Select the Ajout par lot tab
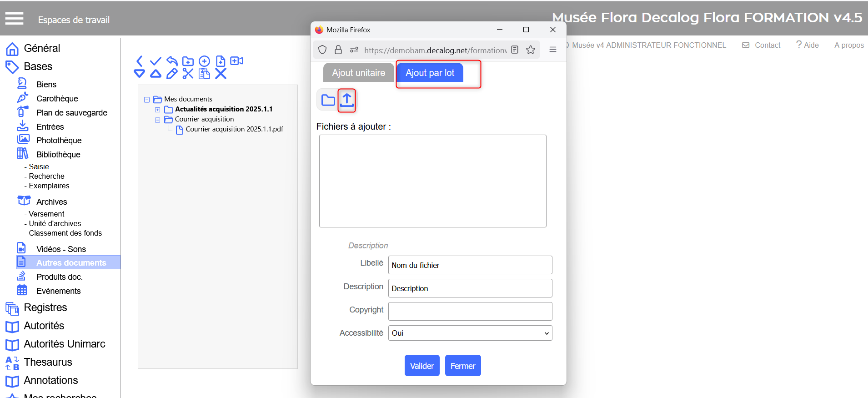This screenshot has width=868, height=398. [430, 73]
